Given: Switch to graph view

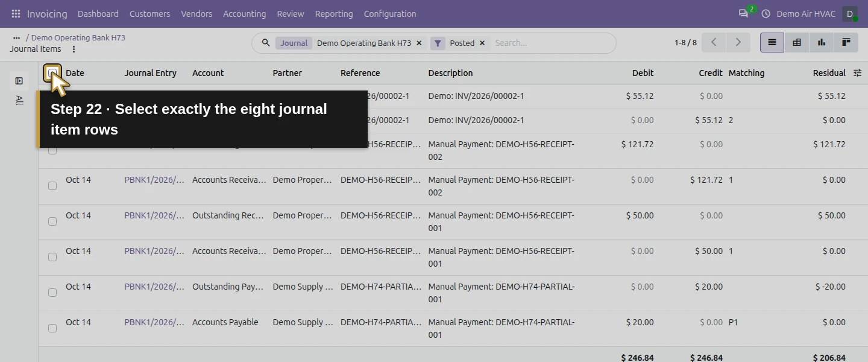Looking at the screenshot, I should tap(822, 42).
